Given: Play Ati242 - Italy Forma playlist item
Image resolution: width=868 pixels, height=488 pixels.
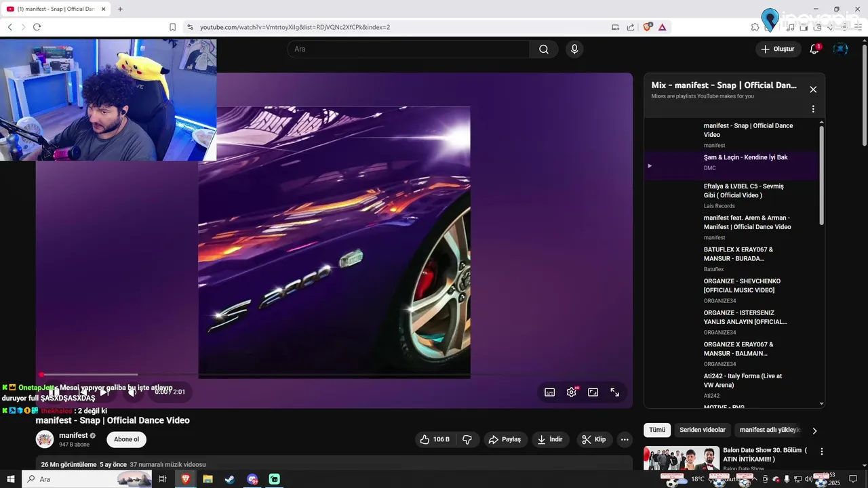Looking at the screenshot, I should (x=731, y=386).
